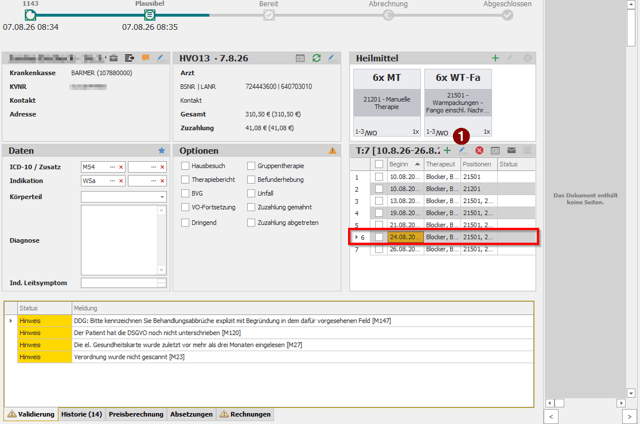This screenshot has height=424, width=640.
Task: Clear the M54 ICD-10 field with its red X
Action: coord(121,167)
